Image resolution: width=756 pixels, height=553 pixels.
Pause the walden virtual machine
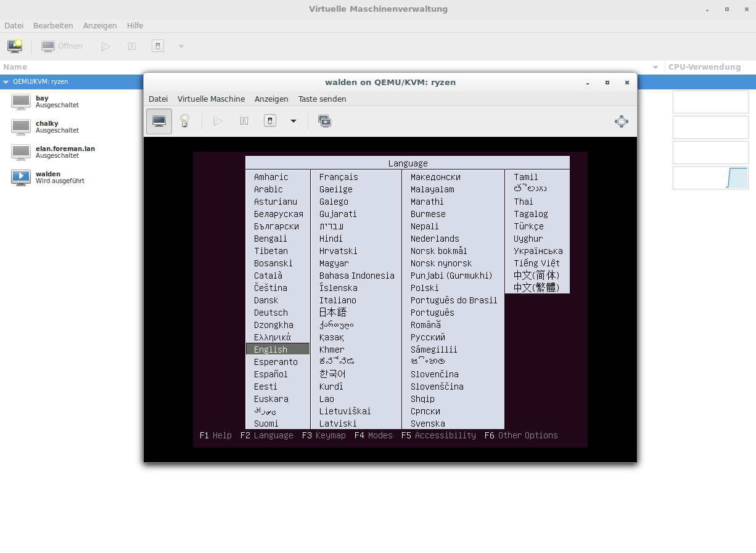(244, 121)
